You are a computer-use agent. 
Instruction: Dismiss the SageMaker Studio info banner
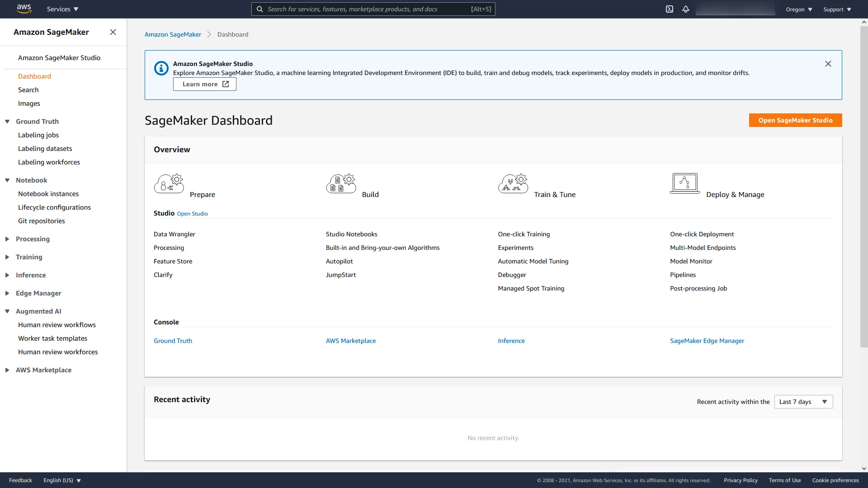828,64
